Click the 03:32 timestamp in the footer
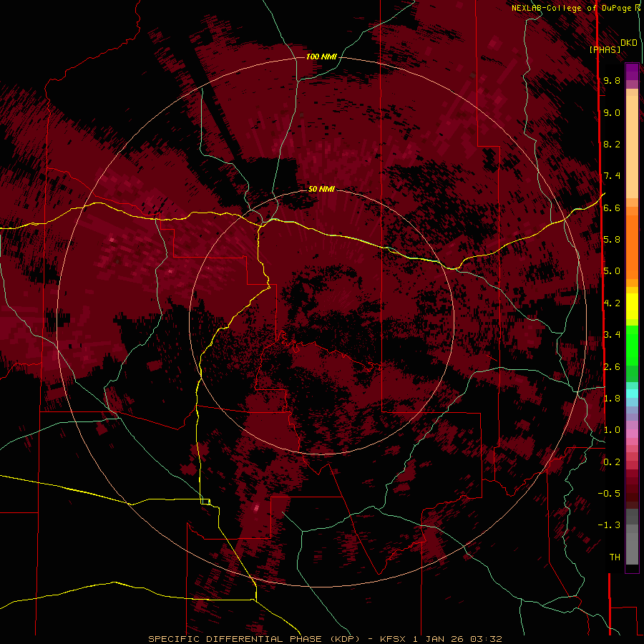Screen dimensions: 644x644 (x=487, y=639)
